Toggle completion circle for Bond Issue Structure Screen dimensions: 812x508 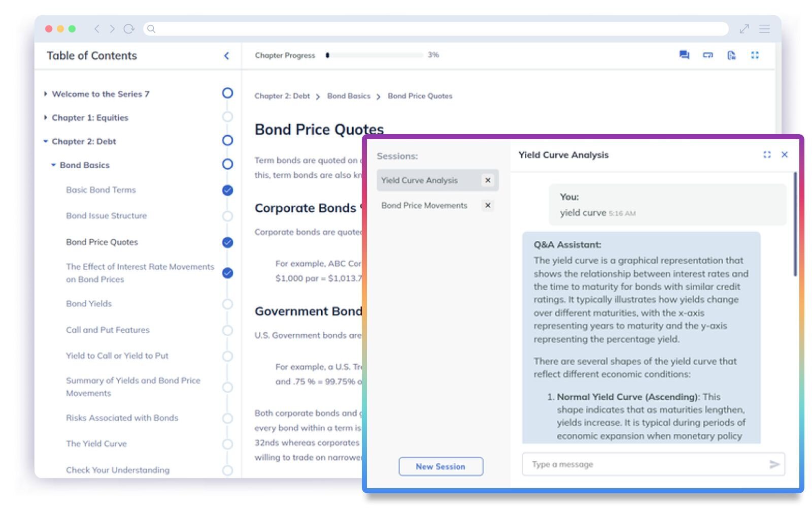click(227, 216)
